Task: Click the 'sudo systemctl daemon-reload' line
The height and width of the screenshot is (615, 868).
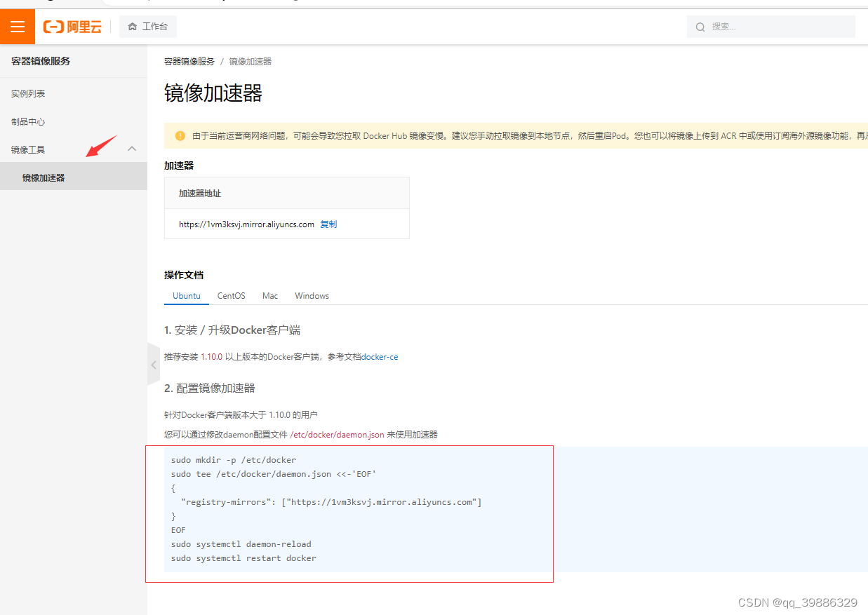Action: [x=241, y=544]
